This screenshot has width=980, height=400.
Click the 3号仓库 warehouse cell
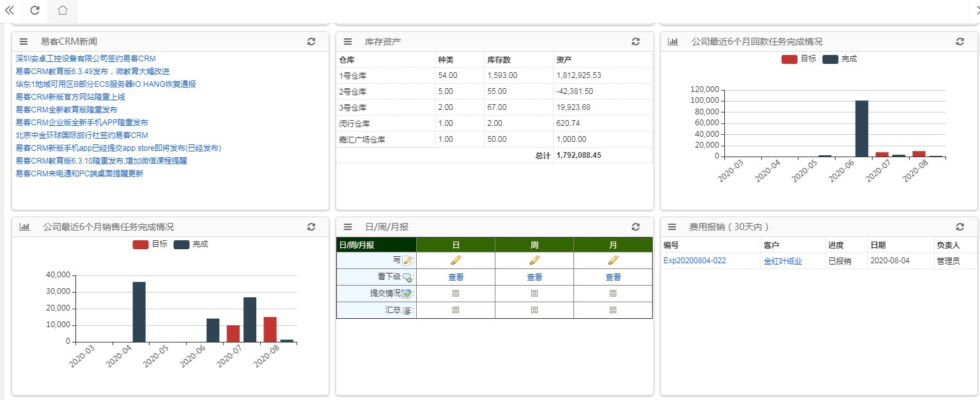pyautogui.click(x=385, y=107)
